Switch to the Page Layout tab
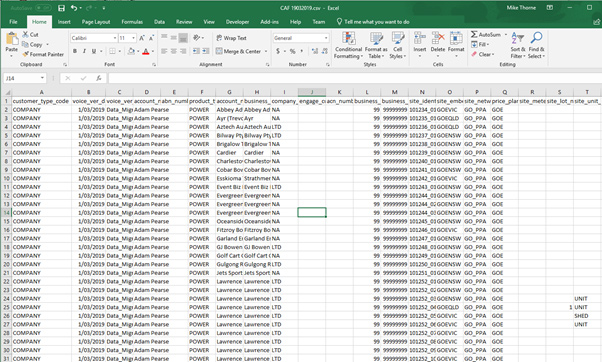The width and height of the screenshot is (602, 362). [x=96, y=22]
